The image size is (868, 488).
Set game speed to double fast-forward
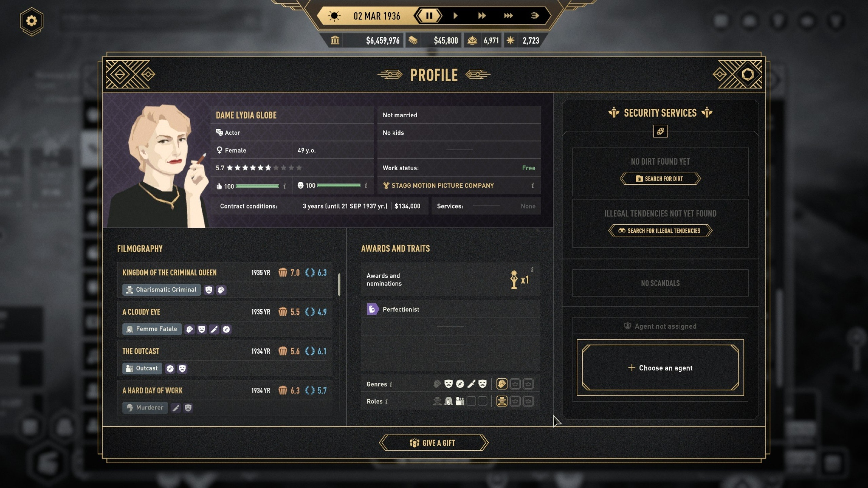482,16
